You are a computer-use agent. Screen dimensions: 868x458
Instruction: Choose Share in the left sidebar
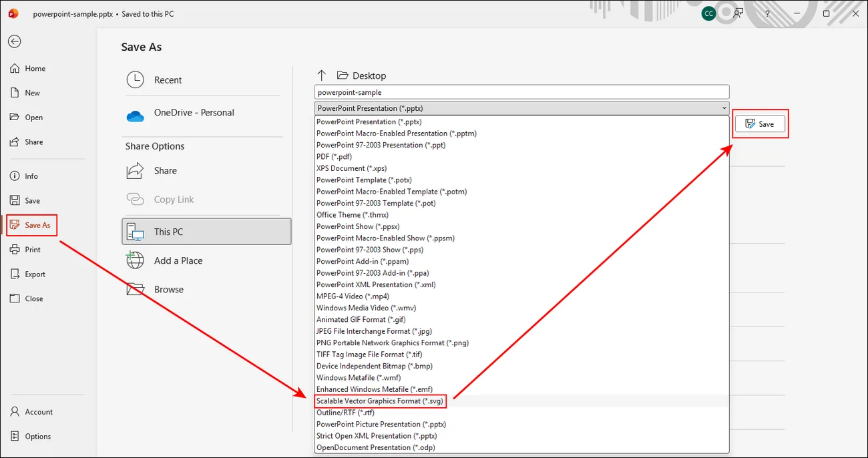point(27,142)
